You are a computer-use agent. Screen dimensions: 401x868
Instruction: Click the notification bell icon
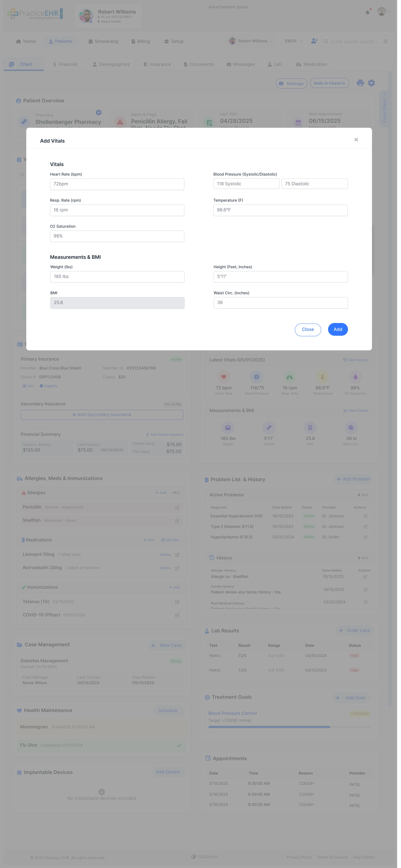[x=367, y=12]
